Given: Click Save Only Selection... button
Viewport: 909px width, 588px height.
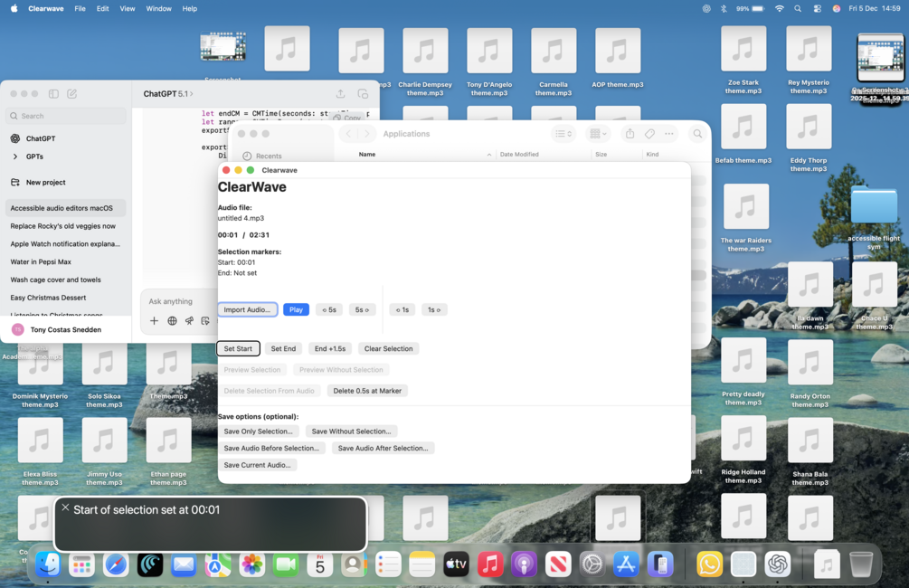Looking at the screenshot, I should [x=258, y=432].
